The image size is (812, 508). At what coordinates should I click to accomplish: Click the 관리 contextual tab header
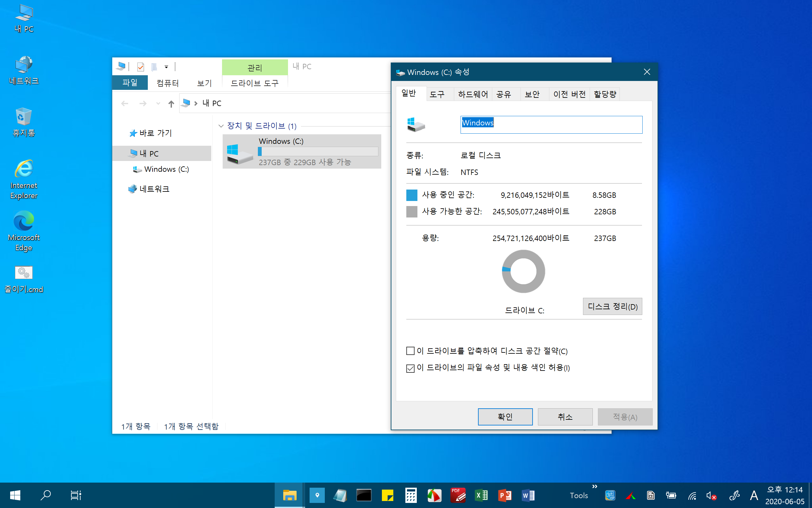click(255, 68)
